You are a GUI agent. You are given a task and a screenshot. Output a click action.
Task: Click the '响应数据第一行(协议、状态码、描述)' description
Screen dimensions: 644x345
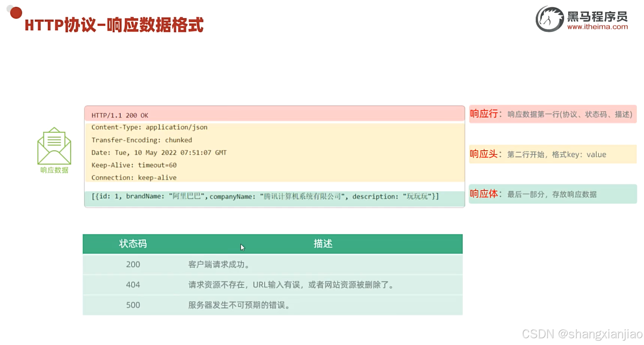570,114
